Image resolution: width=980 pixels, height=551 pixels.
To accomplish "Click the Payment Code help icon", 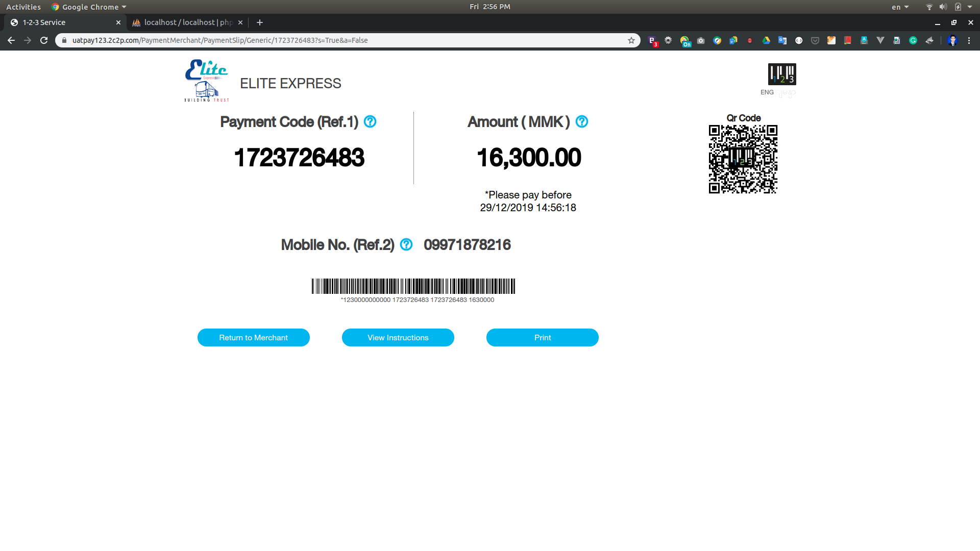I will (x=370, y=122).
